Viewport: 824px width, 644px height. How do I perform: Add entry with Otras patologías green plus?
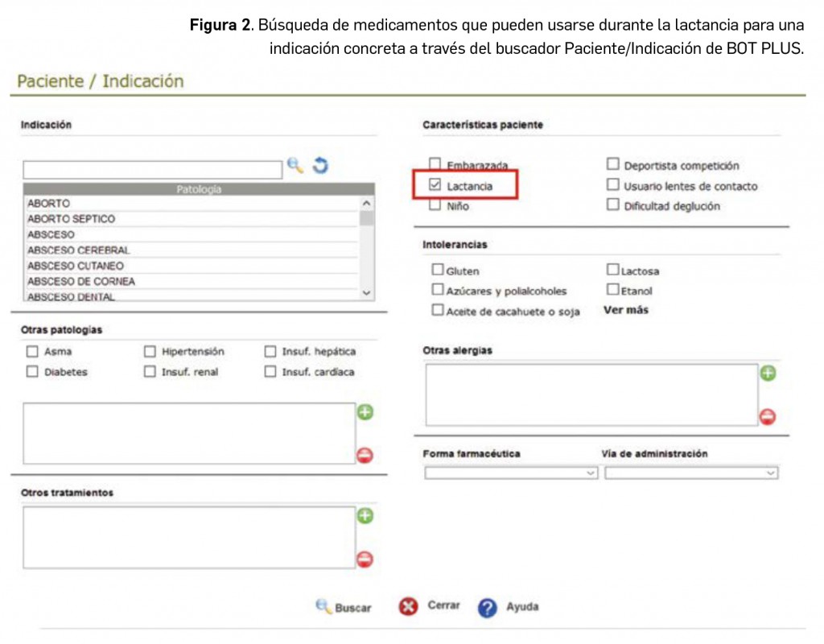365,413
